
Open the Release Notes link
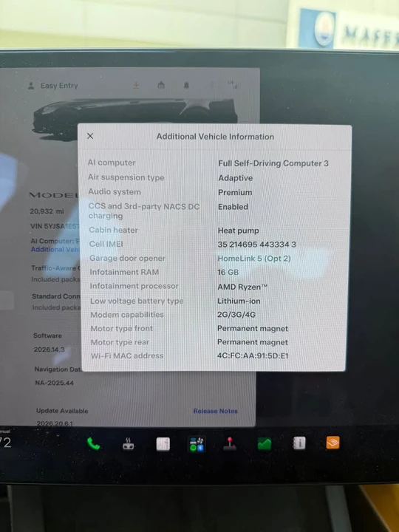point(215,411)
